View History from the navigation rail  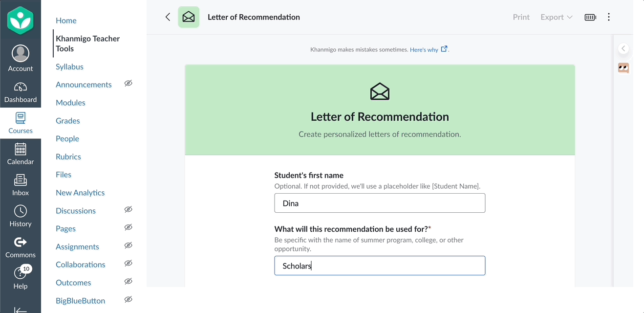(20, 215)
